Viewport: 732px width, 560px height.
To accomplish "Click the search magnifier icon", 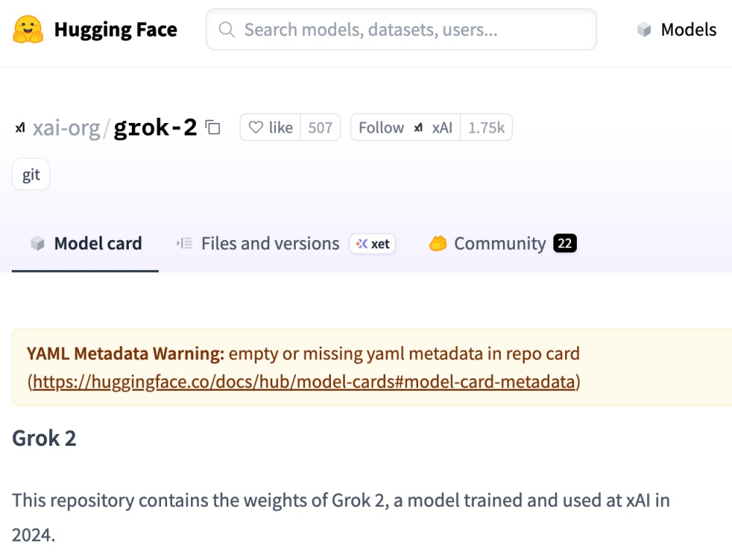I will (x=227, y=29).
